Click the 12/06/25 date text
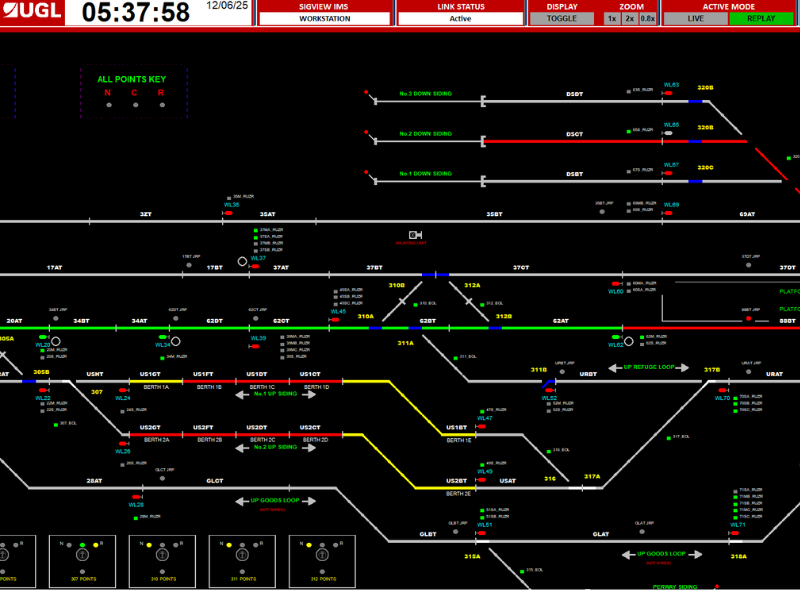 (x=227, y=6)
